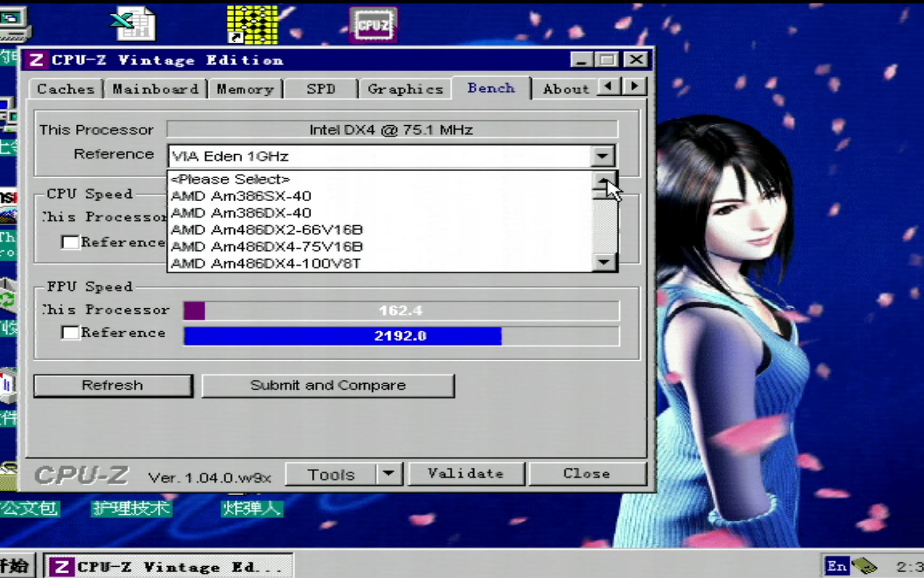The height and width of the screenshot is (578, 924).
Task: Click the Refresh button
Action: [113, 386]
